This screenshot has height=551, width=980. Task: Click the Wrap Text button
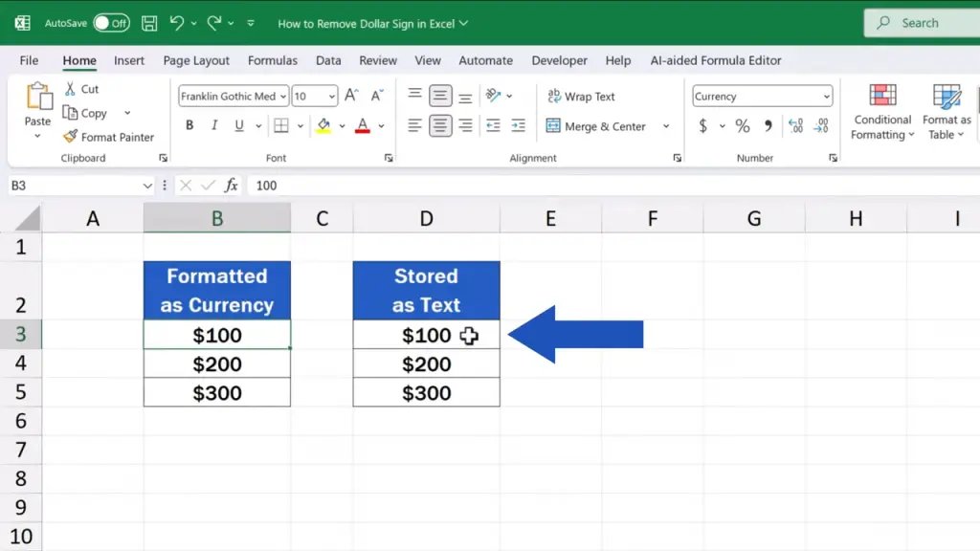click(x=581, y=97)
